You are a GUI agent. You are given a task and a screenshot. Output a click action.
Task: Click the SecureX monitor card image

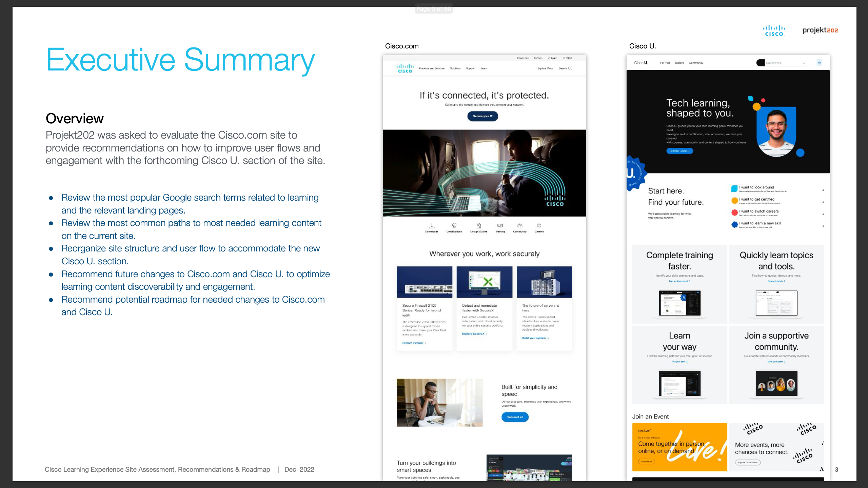(484, 282)
